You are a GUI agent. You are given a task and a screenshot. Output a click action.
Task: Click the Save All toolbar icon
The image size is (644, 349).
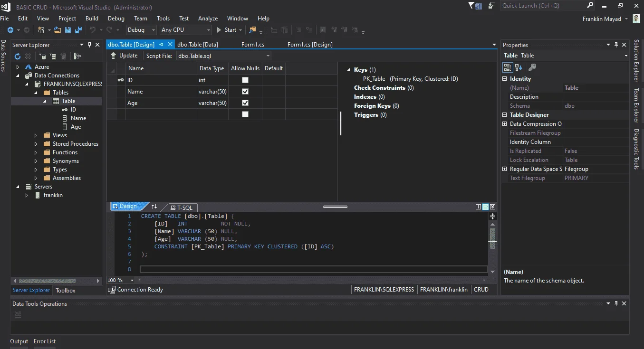point(78,30)
